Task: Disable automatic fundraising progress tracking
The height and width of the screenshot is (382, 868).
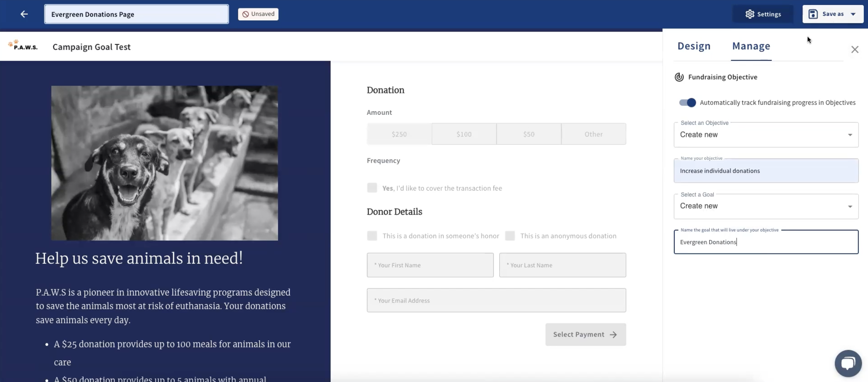Action: [687, 102]
